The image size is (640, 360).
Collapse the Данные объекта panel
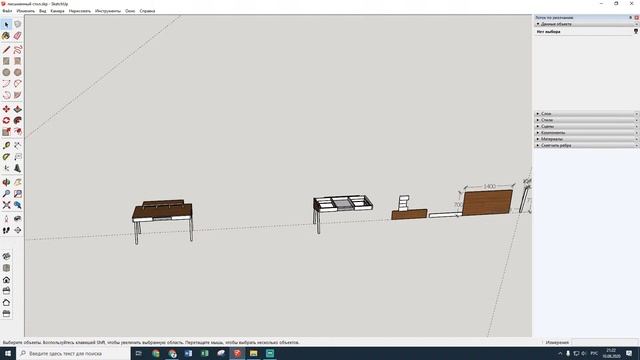point(586,24)
